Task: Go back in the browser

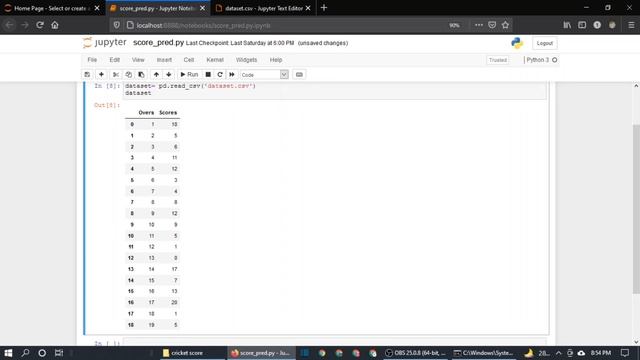Action: pyautogui.click(x=9, y=25)
